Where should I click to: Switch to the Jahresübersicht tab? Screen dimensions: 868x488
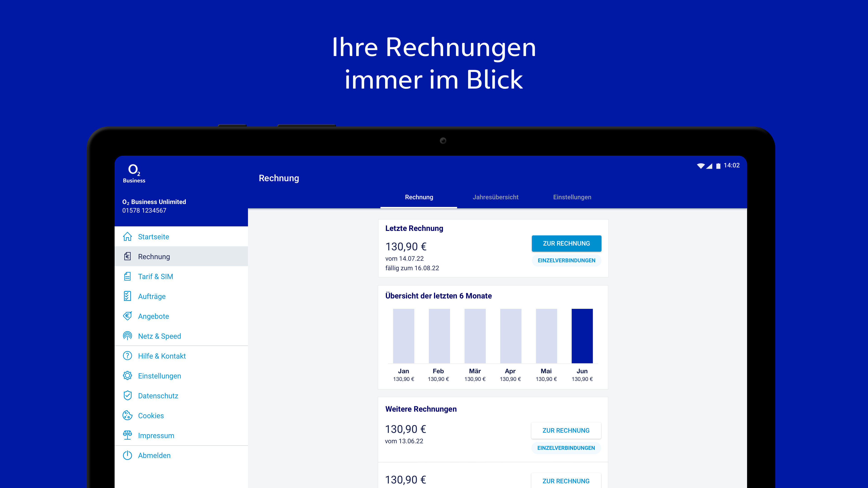pos(495,197)
